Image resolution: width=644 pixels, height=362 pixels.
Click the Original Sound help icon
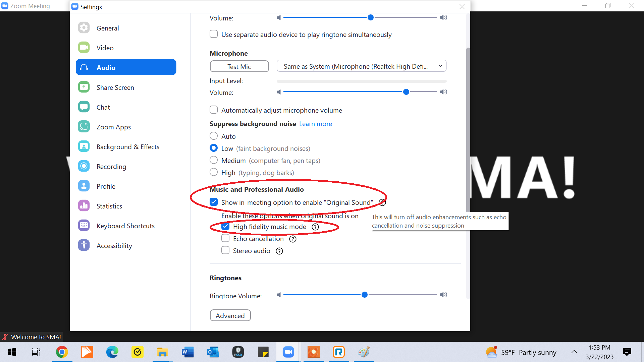tap(382, 202)
